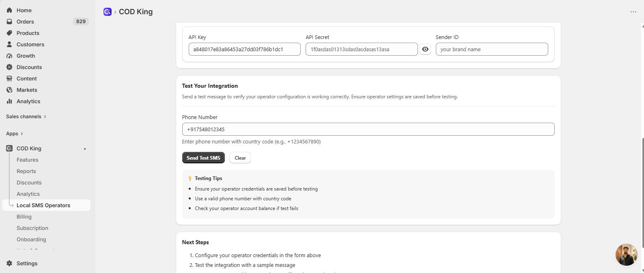Click the Orders inbox icon
The width and height of the screenshot is (644, 273).
[9, 22]
